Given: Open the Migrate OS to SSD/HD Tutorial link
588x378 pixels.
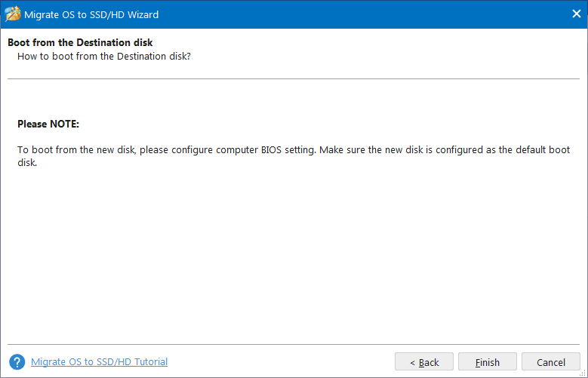Looking at the screenshot, I should [x=99, y=362].
